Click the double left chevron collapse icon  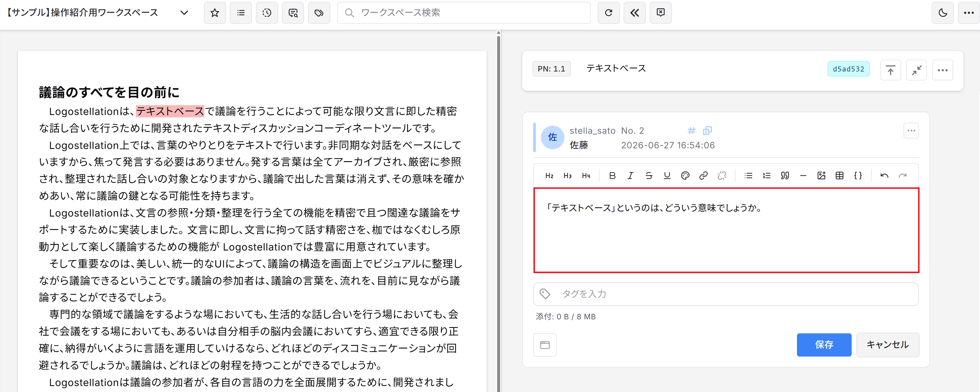635,13
